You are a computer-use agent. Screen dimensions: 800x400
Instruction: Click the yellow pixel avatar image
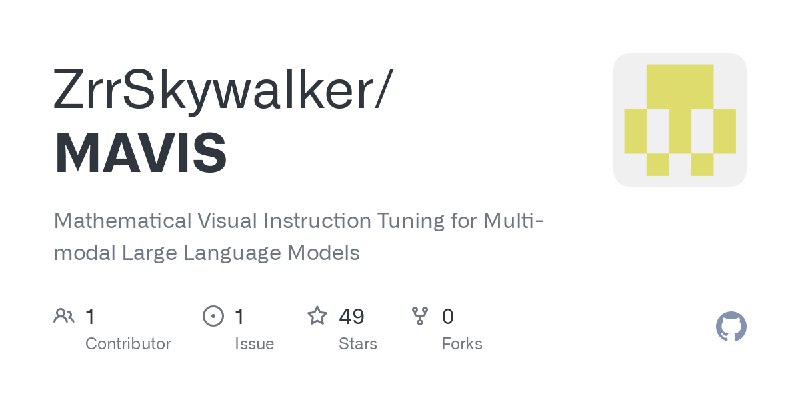click(x=680, y=120)
